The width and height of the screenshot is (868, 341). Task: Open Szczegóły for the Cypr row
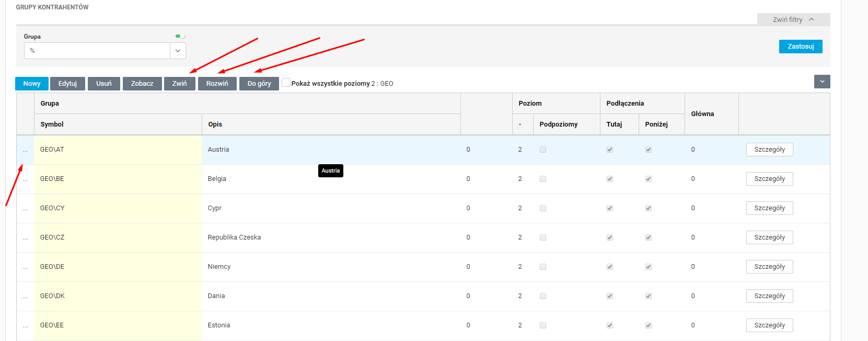[769, 208]
